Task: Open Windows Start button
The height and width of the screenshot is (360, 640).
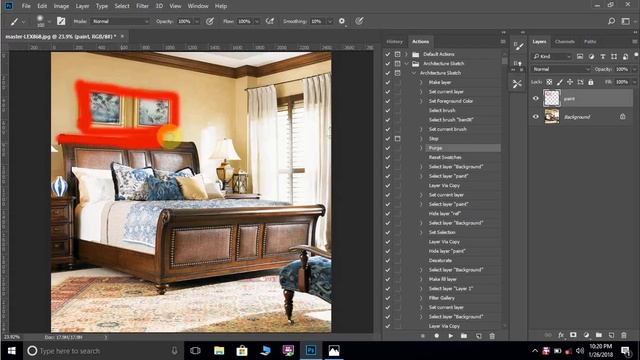Action: click(x=11, y=351)
